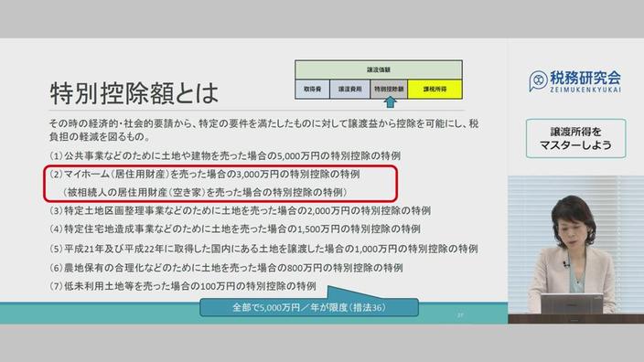
Task: Select item (1) 公共事業 5,000万円 line
Action: (x=225, y=156)
